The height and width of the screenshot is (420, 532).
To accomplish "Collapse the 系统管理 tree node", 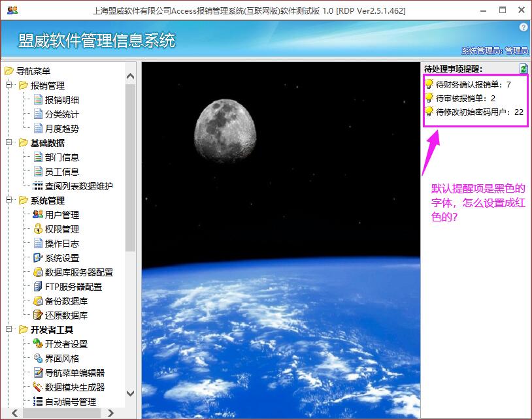I will point(9,199).
